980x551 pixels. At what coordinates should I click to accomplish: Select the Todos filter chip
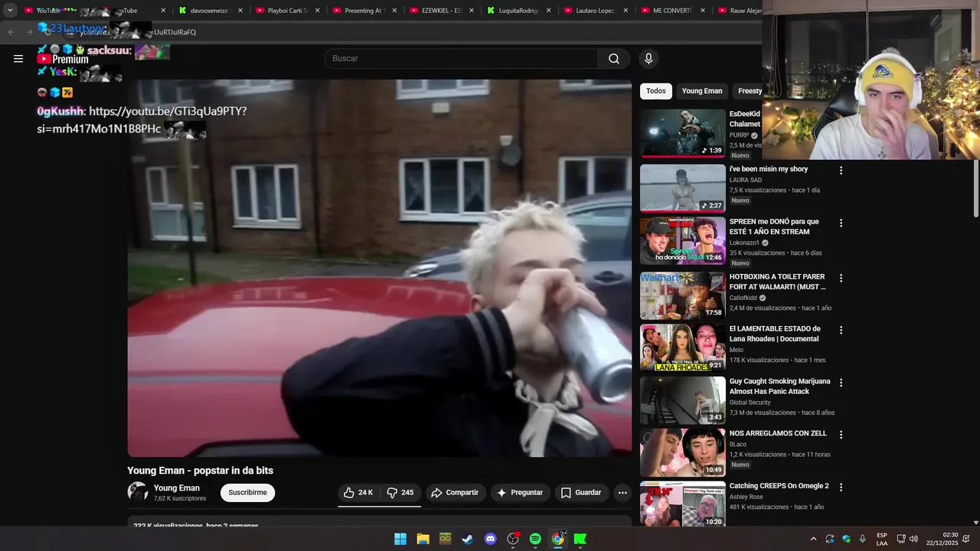coord(656,91)
